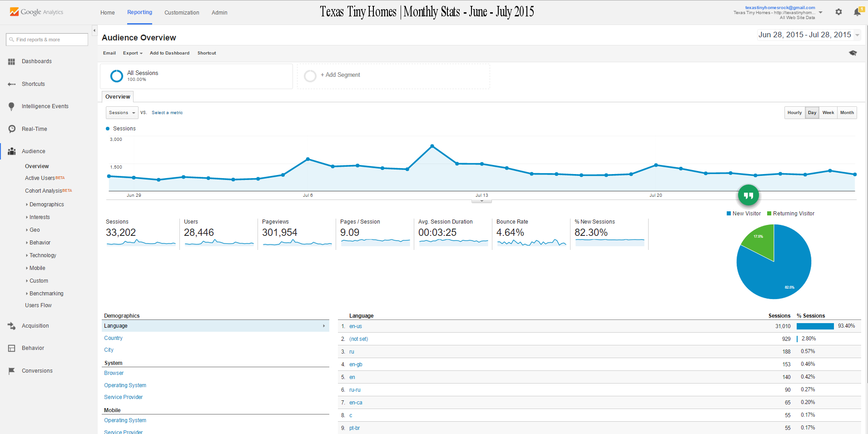This screenshot has height=434, width=868.
Task: Open Intelligence Events lightbulb icon
Action: pos(12,106)
